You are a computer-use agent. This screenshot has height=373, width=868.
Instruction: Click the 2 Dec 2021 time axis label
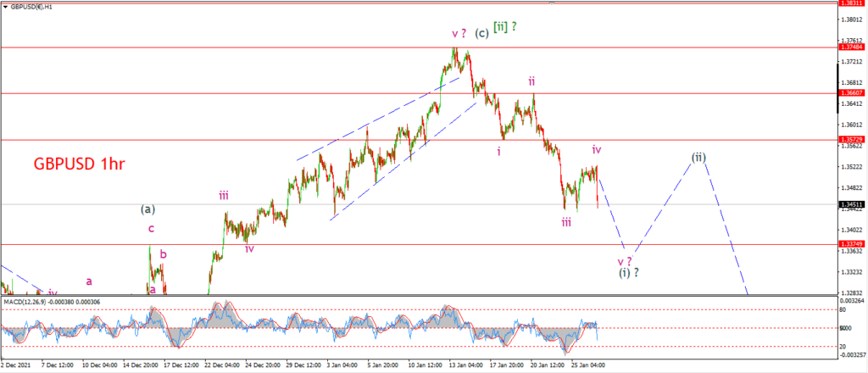(x=15, y=365)
